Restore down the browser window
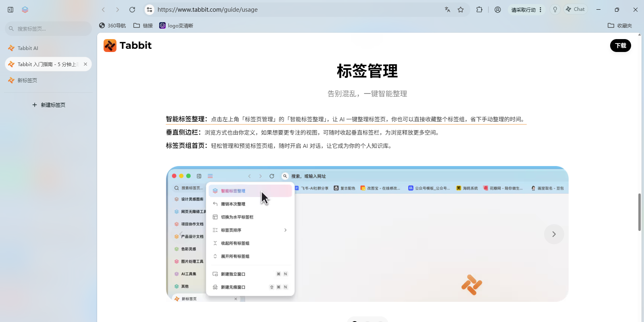 (x=617, y=10)
